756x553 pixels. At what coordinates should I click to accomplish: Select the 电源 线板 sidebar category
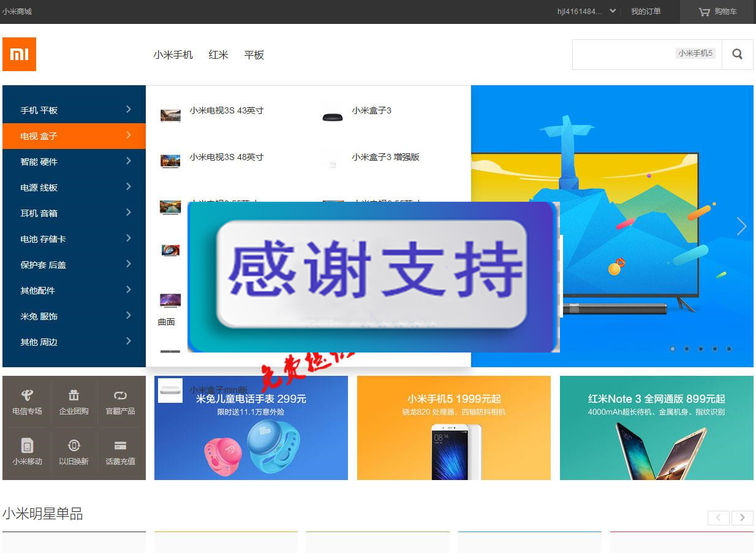pos(74,188)
